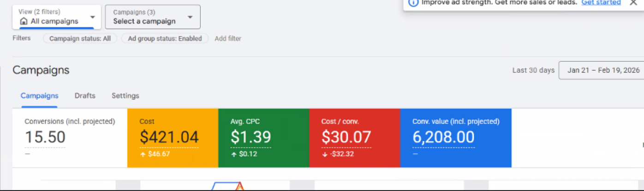This screenshot has height=191, width=644.
Task: Go to the Settings tab
Action: click(125, 96)
